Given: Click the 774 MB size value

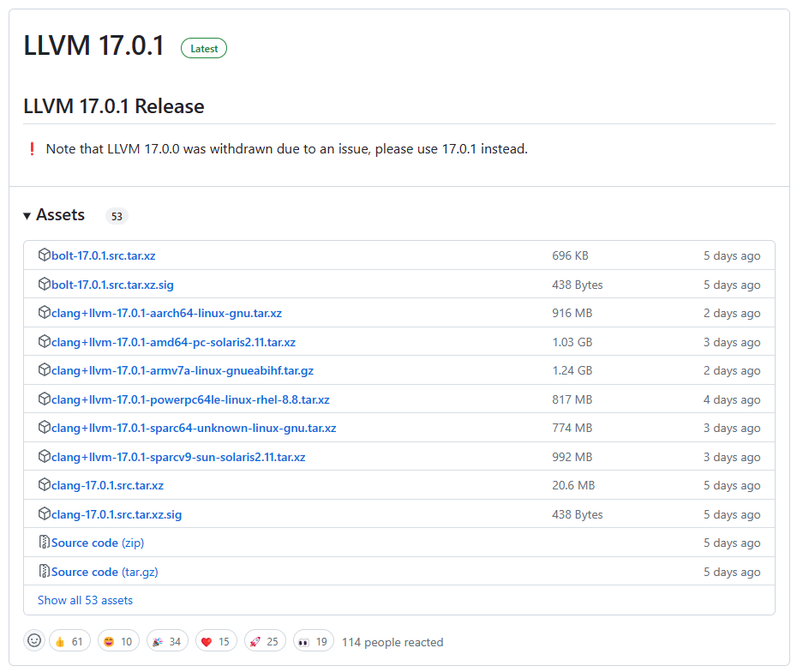Looking at the screenshot, I should 572,429.
